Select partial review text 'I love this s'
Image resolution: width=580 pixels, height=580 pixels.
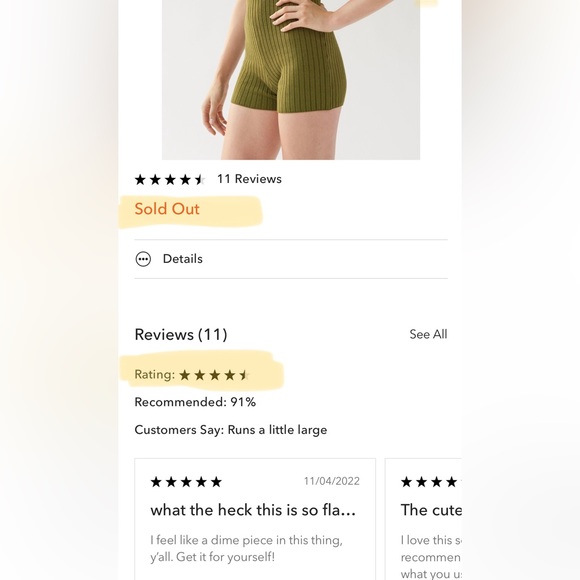point(431,540)
